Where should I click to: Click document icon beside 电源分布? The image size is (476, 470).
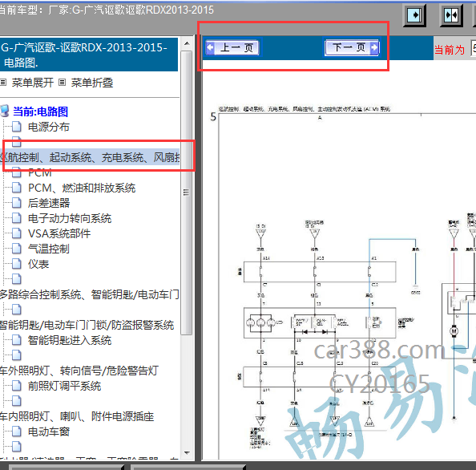coord(17,127)
